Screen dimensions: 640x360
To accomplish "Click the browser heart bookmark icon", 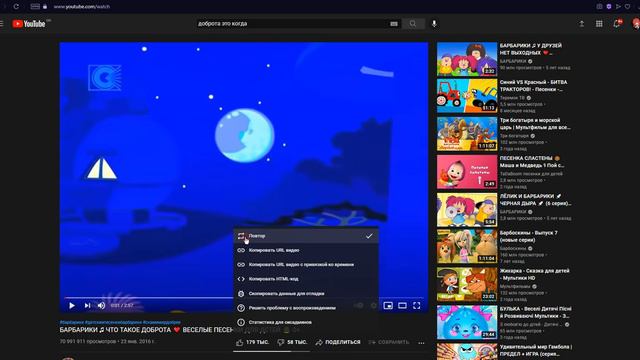I will click(628, 7).
